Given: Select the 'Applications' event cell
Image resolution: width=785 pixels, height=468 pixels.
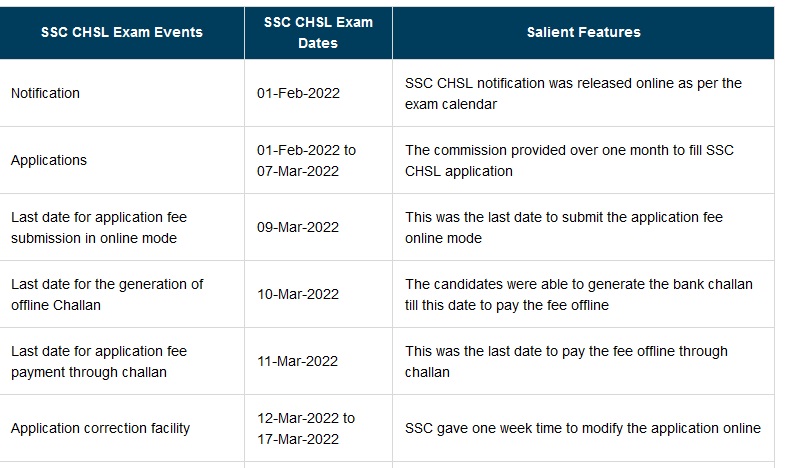Looking at the screenshot, I should click(49, 160).
